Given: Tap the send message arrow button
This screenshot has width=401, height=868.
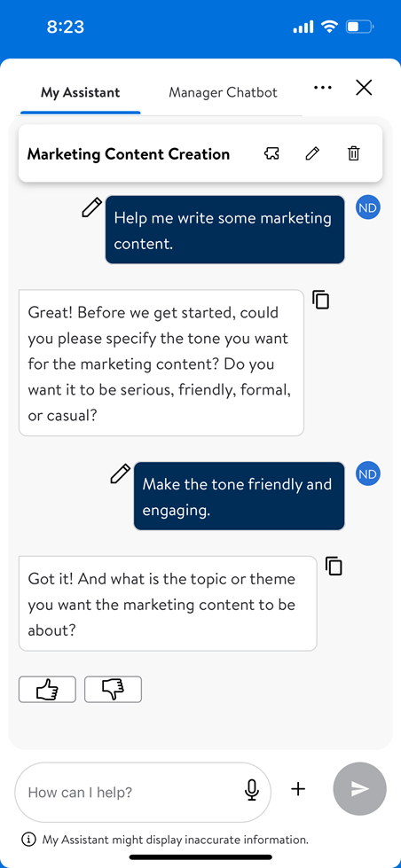Looking at the screenshot, I should coord(360,789).
